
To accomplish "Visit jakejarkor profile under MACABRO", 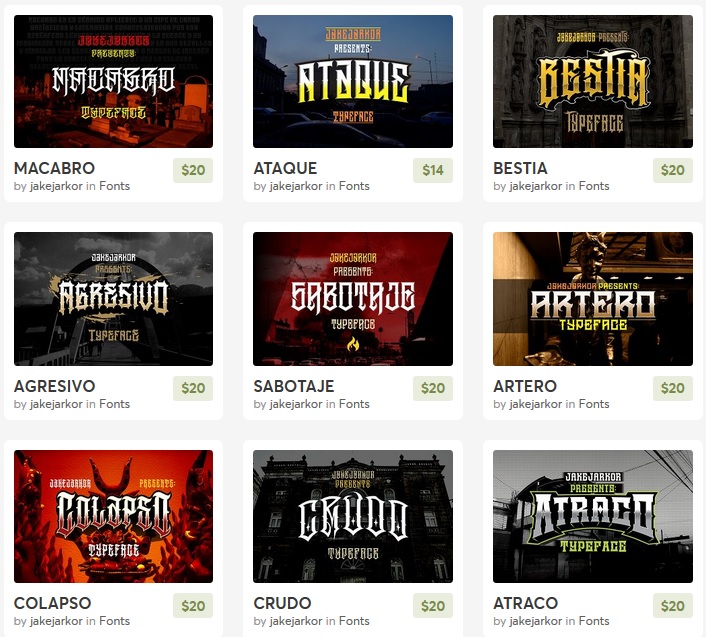I will [x=56, y=186].
